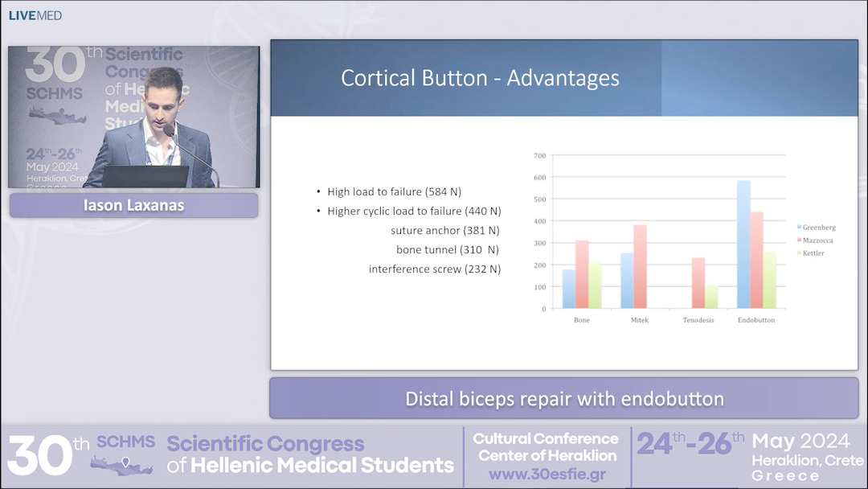The height and width of the screenshot is (489, 868).
Task: Select the Mazzocca red legend swatch
Action: coord(798,240)
